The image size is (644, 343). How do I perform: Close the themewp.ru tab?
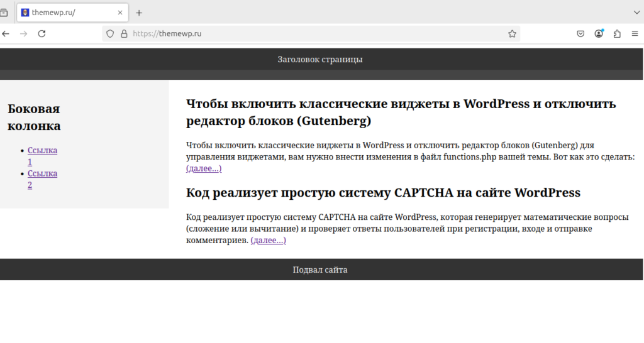click(x=120, y=13)
